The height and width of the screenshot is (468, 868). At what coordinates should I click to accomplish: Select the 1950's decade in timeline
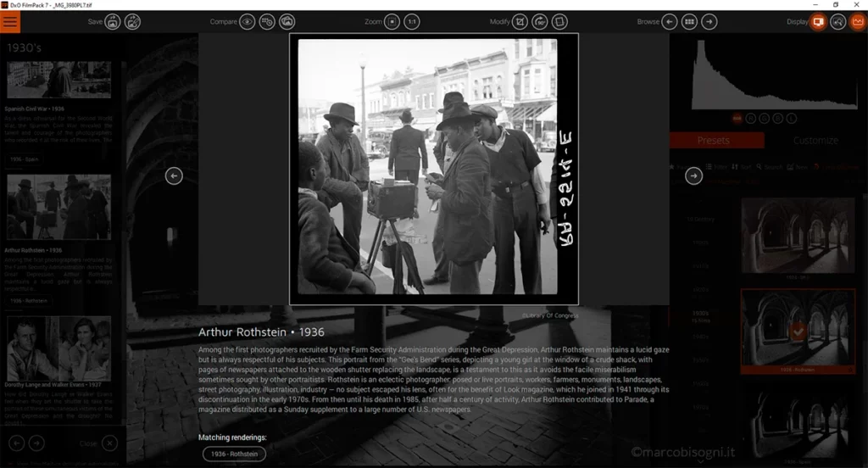701,360
